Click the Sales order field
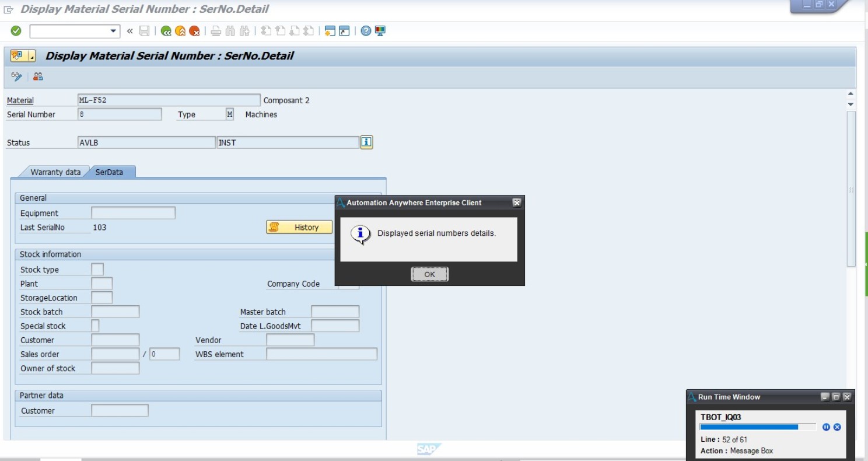The height and width of the screenshot is (461, 868). (116, 354)
